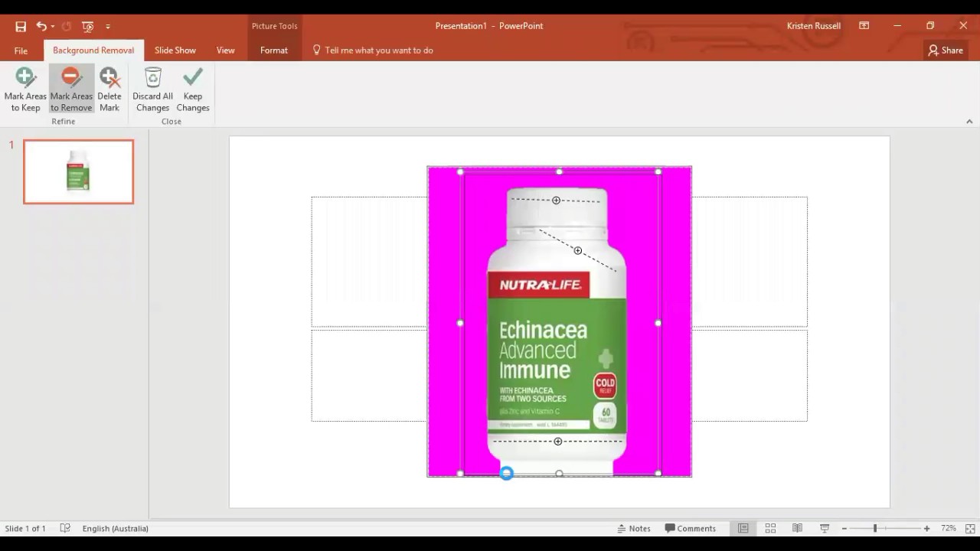Click keep mark near bottle base
Screen dimensions: 980x551
[558, 442]
